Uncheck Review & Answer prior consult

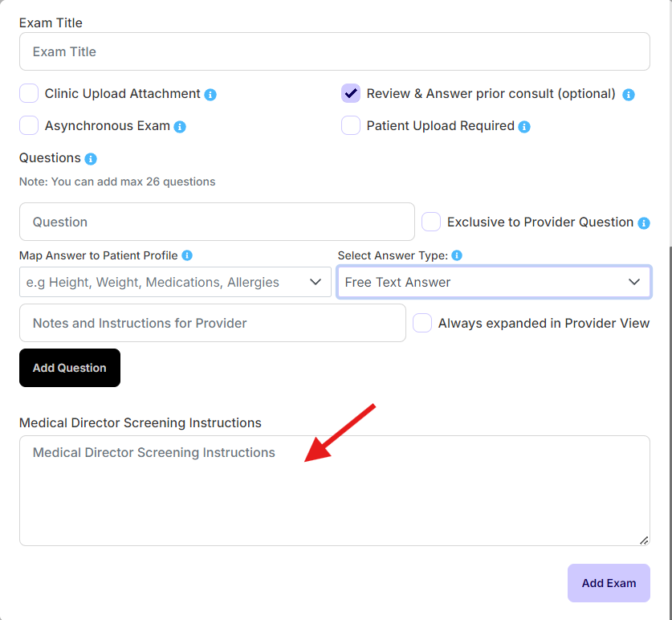click(351, 93)
